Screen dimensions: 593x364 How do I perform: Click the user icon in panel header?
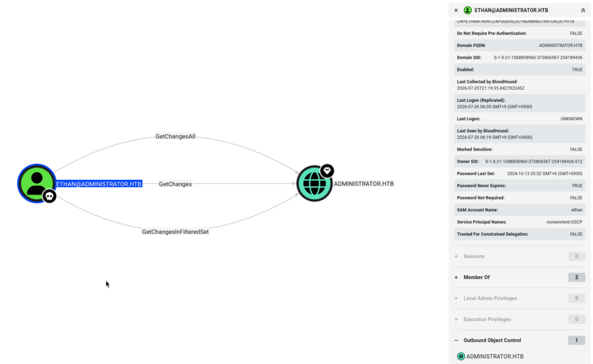467,10
